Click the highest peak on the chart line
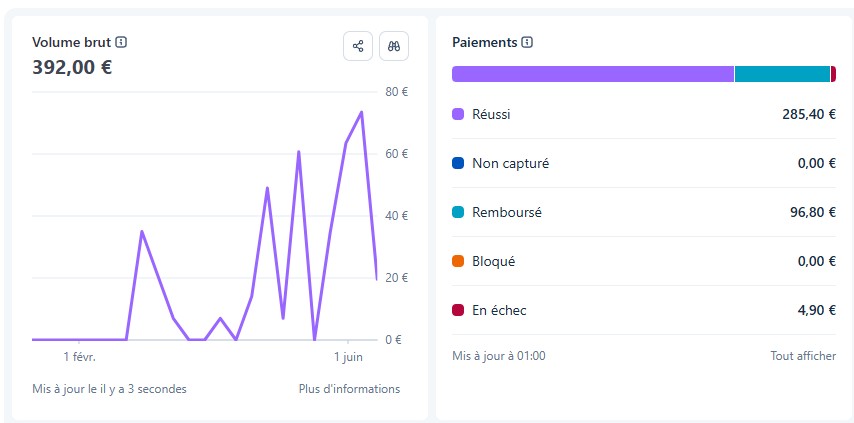Screen dimensions: 854x423 [x=361, y=112]
